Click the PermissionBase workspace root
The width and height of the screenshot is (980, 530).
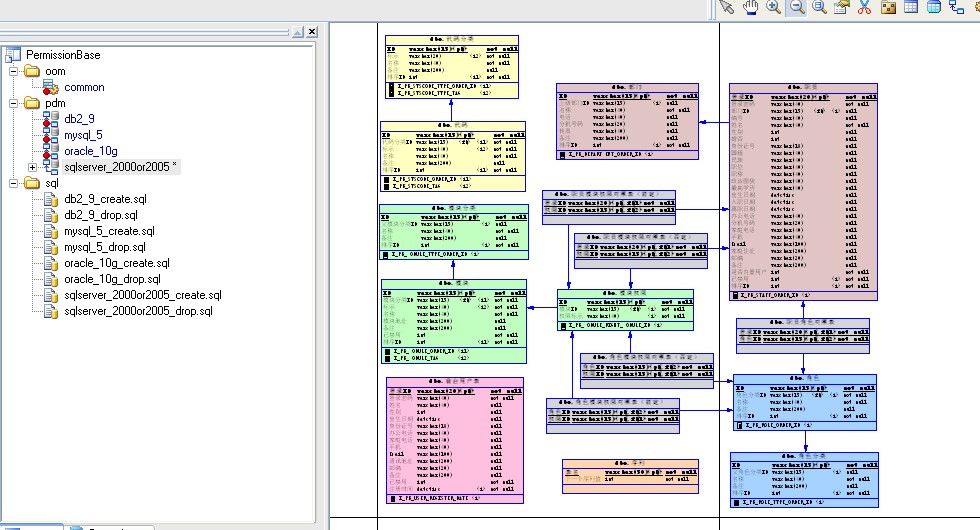pos(63,55)
